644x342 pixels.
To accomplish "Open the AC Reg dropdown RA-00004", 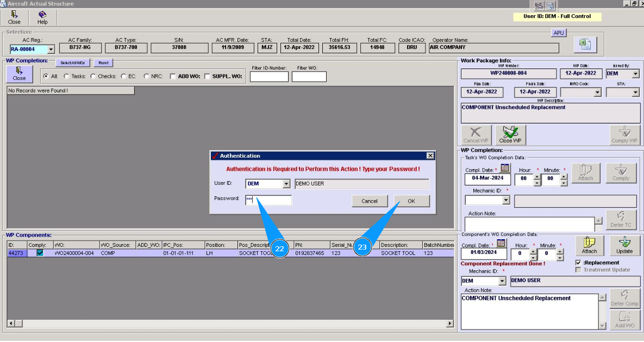I will [51, 49].
